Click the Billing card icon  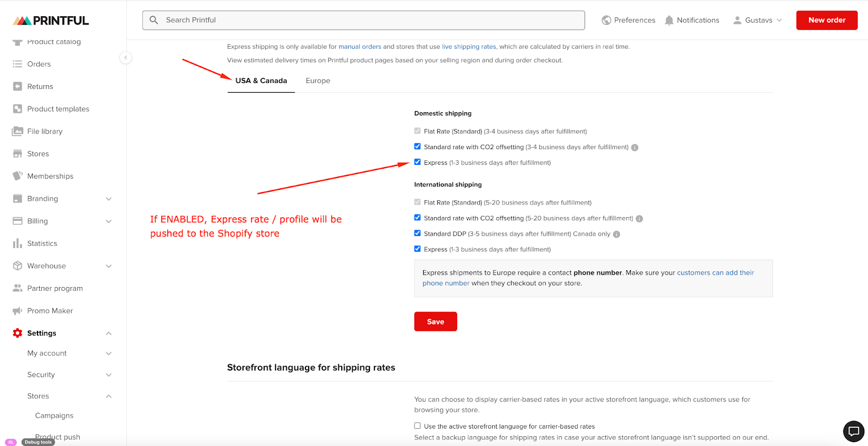(x=17, y=221)
